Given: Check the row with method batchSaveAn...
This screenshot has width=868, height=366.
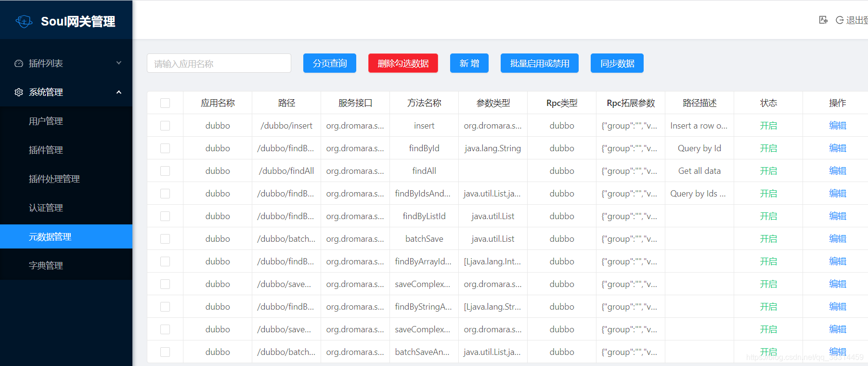Looking at the screenshot, I should click(165, 352).
